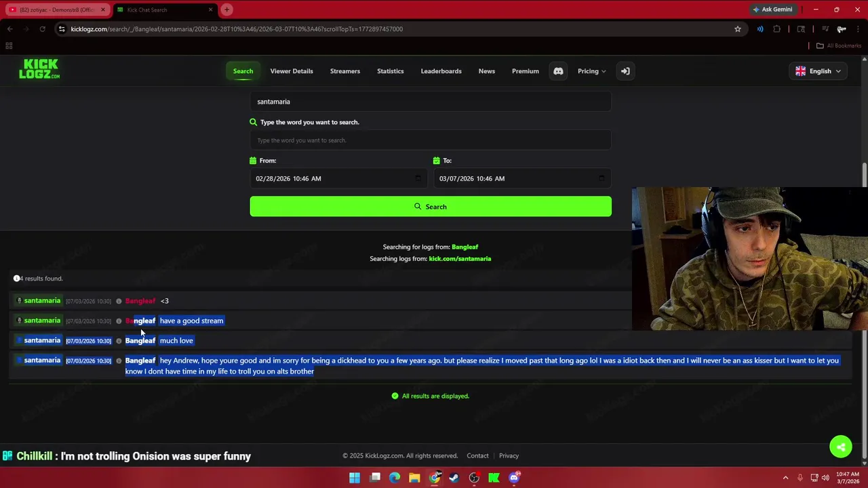
Task: Click the 'much love' message text
Action: [176, 341]
